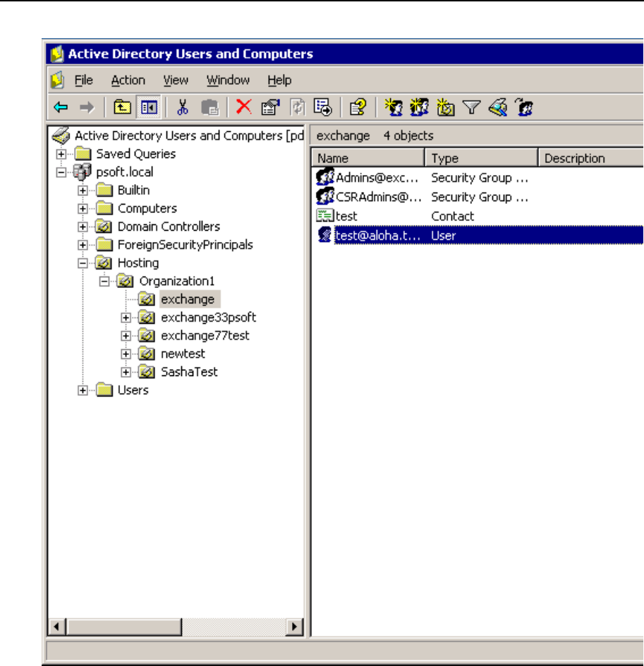Sort the list by Type column
644x666 pixels.
(x=481, y=158)
